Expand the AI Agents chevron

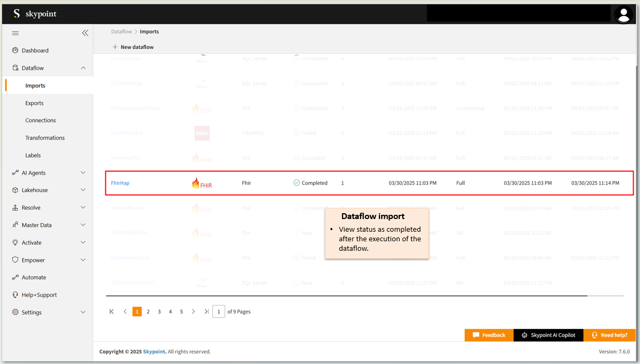click(83, 173)
